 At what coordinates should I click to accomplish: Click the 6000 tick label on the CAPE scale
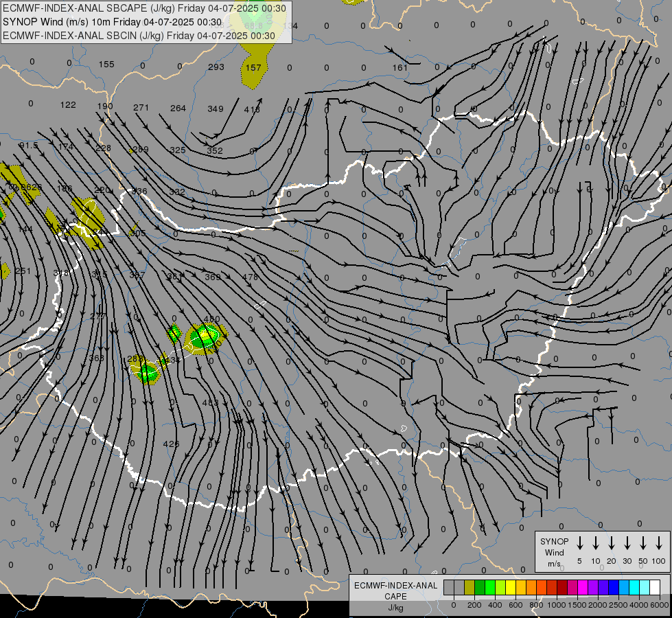point(660,605)
